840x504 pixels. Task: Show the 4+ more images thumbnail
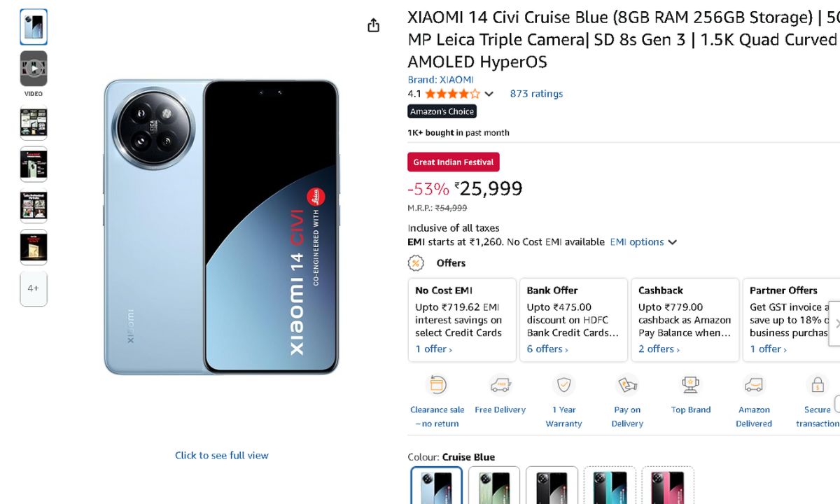click(x=34, y=288)
